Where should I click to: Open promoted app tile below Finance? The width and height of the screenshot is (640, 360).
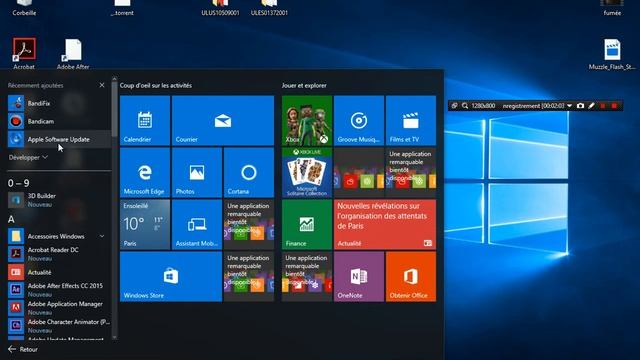tap(307, 276)
